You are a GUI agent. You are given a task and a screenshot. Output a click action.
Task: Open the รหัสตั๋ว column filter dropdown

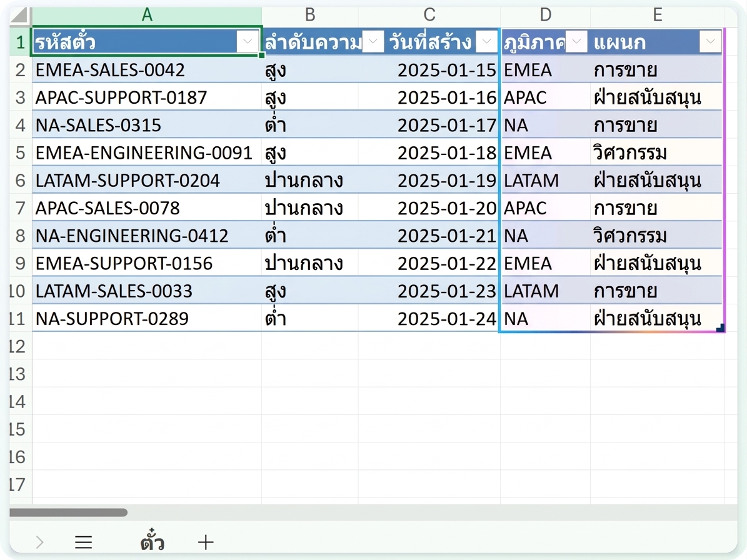pyautogui.click(x=248, y=42)
